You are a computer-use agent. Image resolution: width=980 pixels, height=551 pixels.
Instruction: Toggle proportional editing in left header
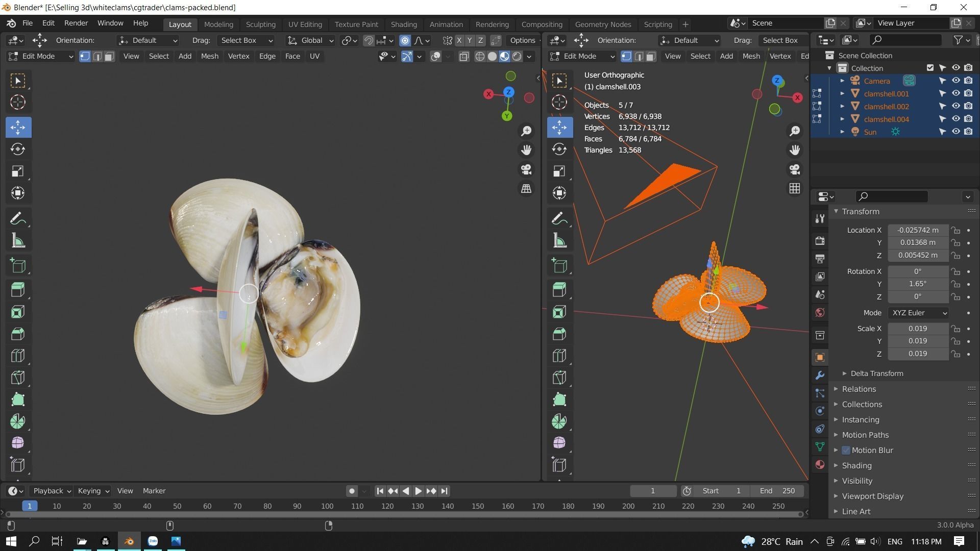tap(405, 40)
